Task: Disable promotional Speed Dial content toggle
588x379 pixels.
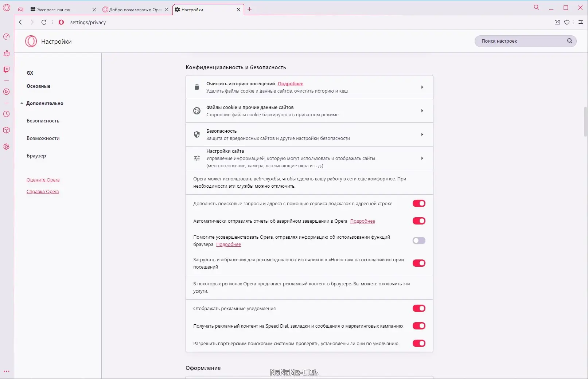Action: click(x=419, y=326)
